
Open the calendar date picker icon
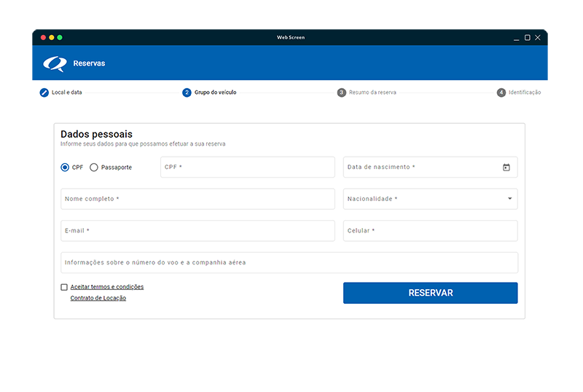pyautogui.click(x=506, y=168)
